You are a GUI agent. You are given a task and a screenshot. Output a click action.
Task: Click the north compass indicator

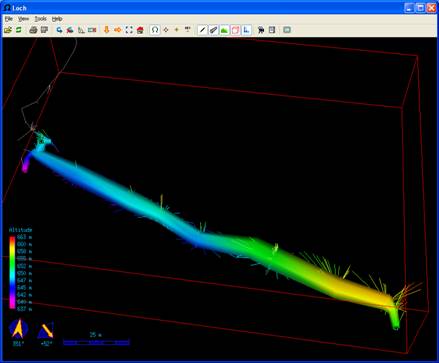[x=18, y=329]
